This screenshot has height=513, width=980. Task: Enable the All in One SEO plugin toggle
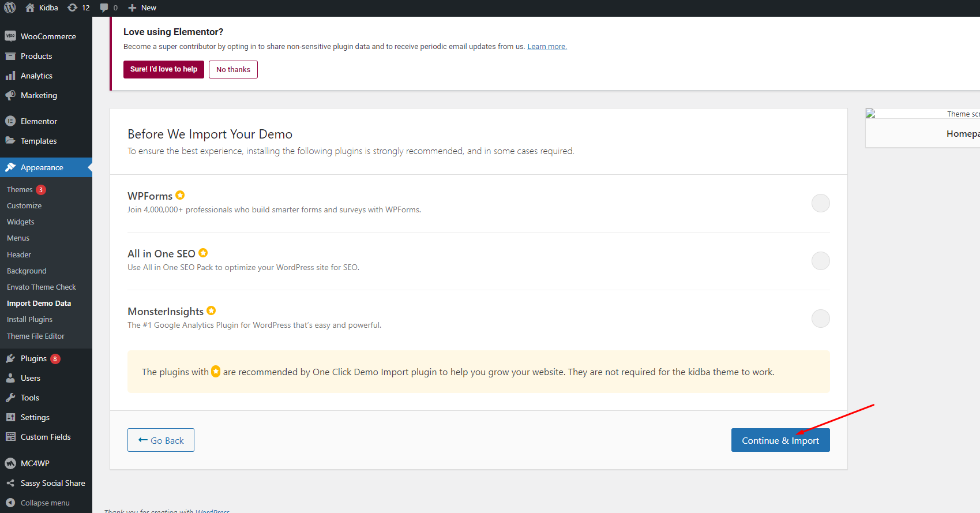(x=820, y=261)
